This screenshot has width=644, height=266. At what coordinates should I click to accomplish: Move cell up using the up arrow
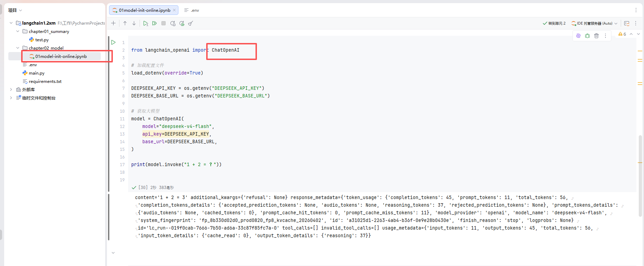click(x=125, y=23)
